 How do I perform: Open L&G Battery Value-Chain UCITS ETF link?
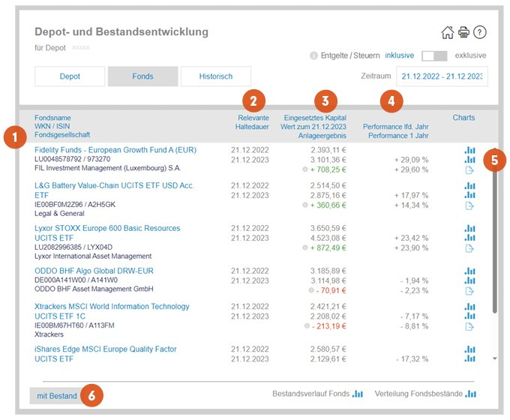pyautogui.click(x=114, y=190)
